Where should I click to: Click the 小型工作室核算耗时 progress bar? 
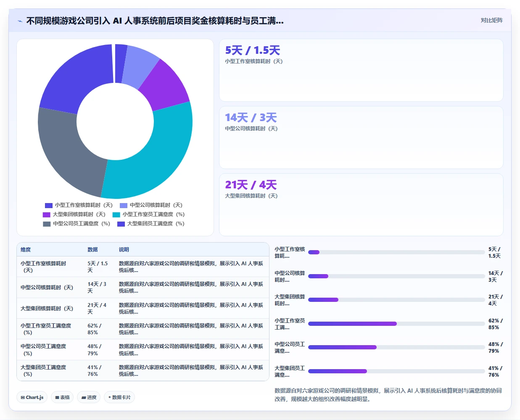396,252
